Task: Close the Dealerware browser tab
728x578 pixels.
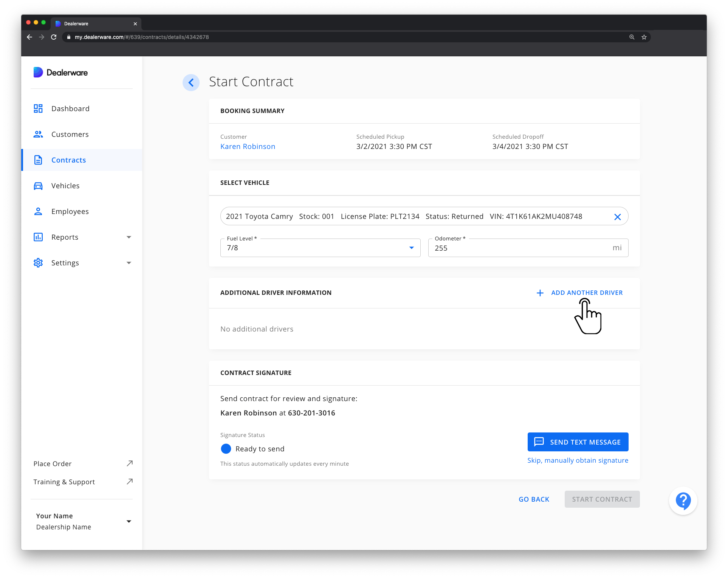Action: tap(135, 24)
